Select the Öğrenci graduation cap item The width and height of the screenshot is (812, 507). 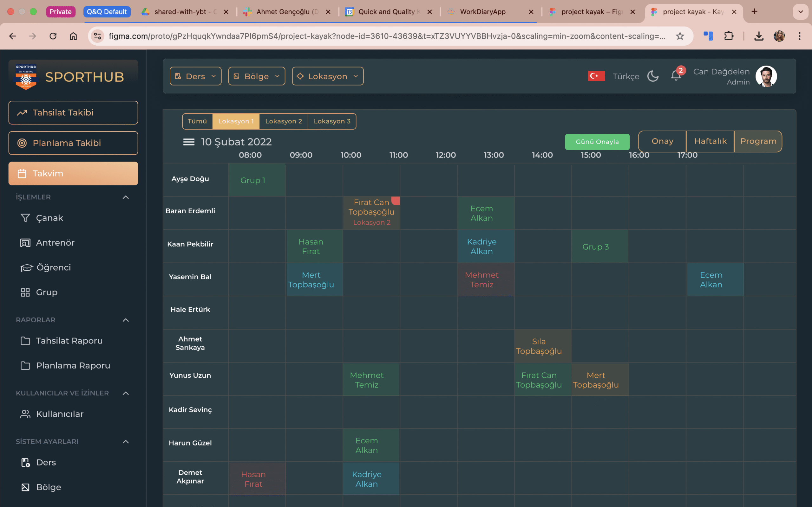(x=27, y=267)
